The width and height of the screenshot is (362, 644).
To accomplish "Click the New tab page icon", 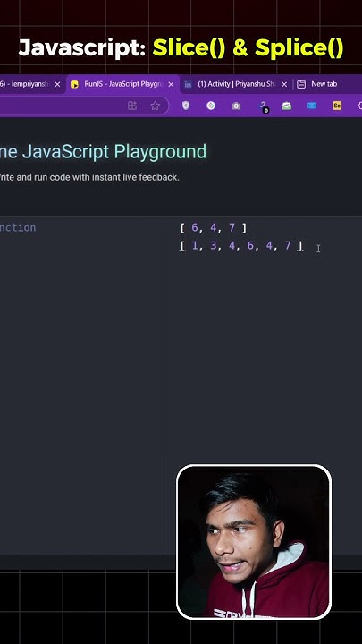I will coord(301,84).
